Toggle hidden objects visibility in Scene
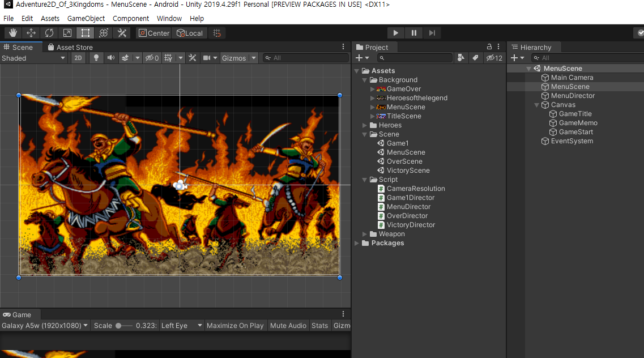The image size is (644, 358). click(x=152, y=58)
